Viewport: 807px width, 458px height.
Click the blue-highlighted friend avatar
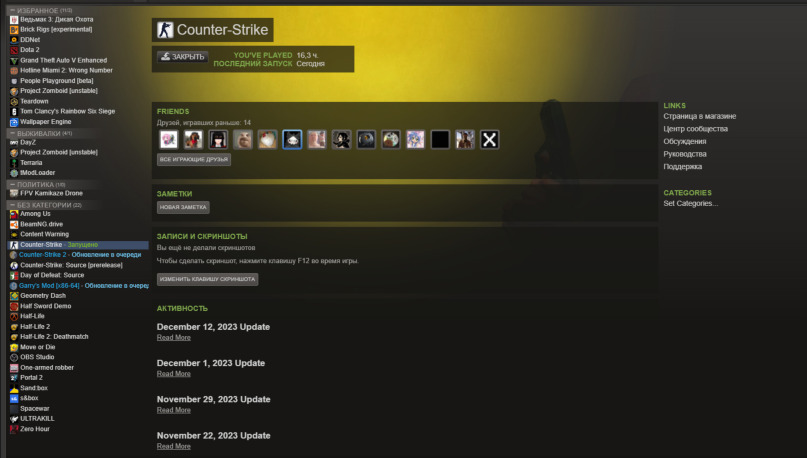(x=292, y=139)
